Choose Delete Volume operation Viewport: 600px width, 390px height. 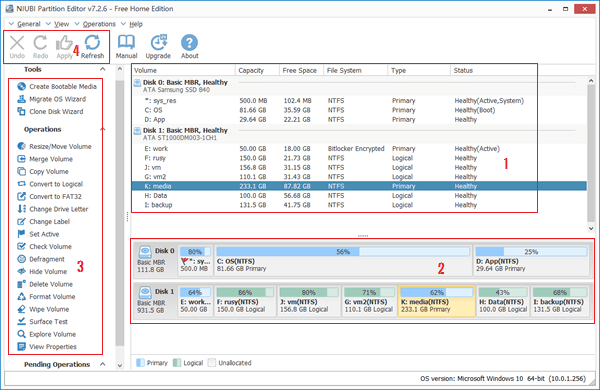click(45, 284)
